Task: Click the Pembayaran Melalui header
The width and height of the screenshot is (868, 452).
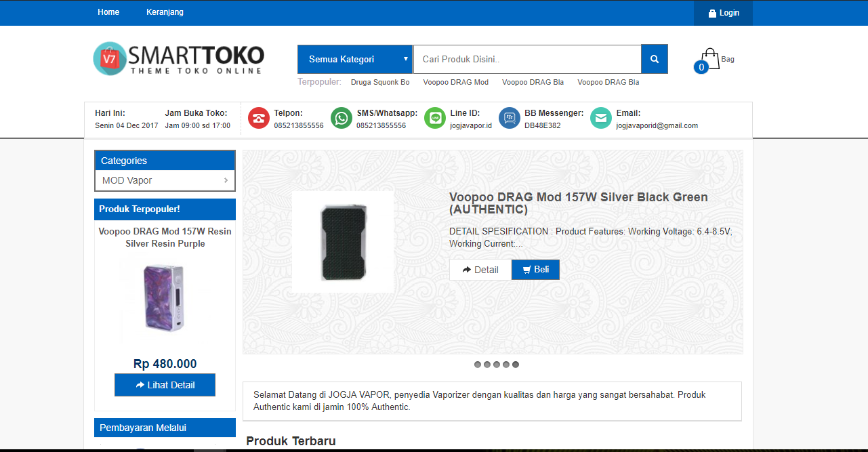Action: pos(165,428)
